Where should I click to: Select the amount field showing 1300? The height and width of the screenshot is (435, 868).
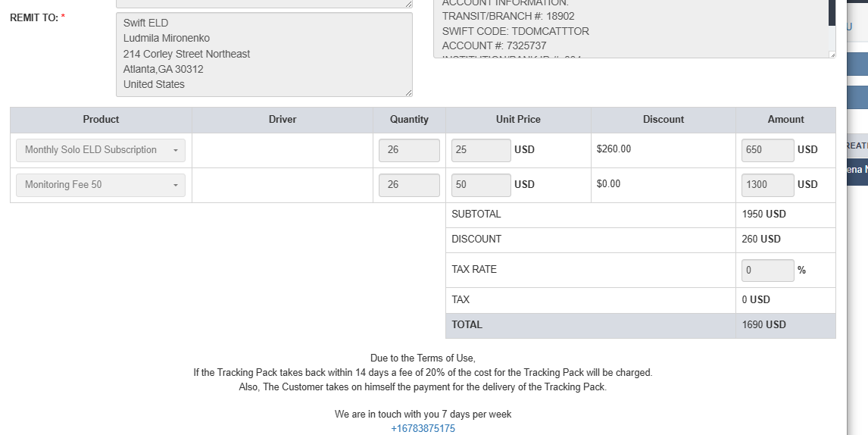tap(767, 185)
